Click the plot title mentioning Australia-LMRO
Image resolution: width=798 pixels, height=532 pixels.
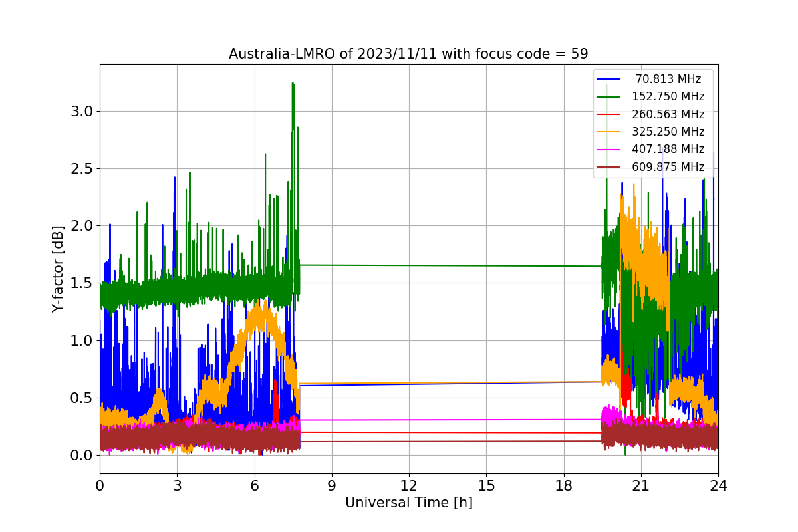pos(408,54)
